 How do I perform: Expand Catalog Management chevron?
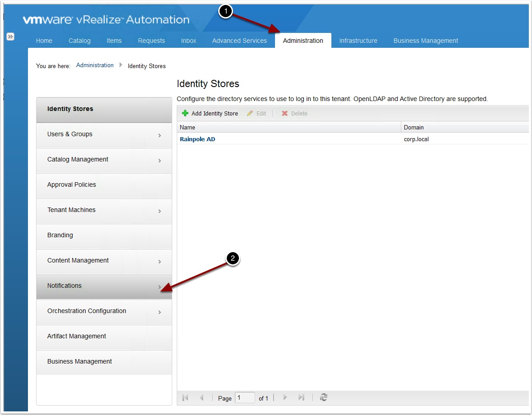(x=160, y=161)
